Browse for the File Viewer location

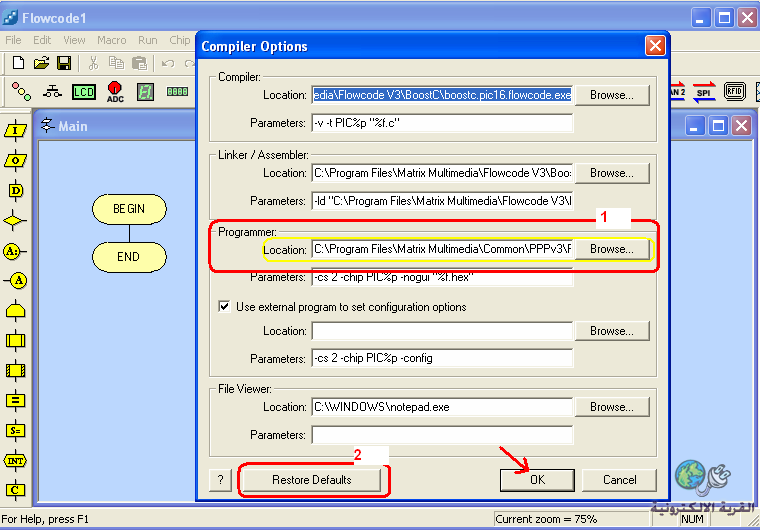pyautogui.click(x=612, y=407)
